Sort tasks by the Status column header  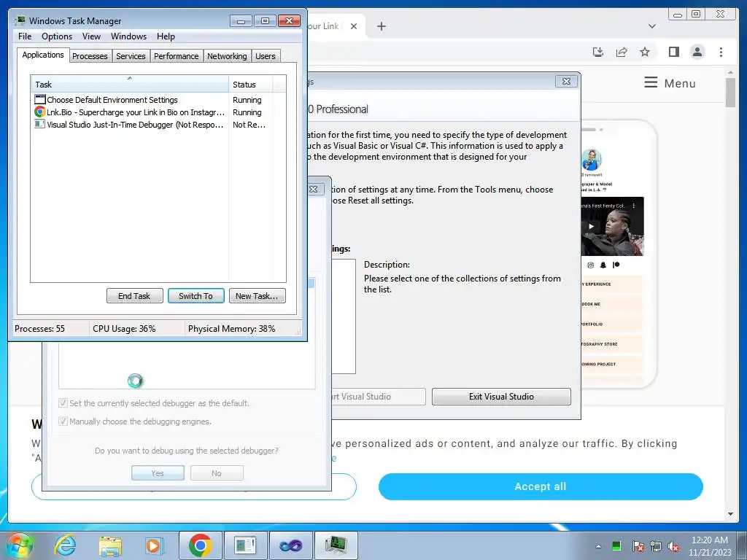coord(251,85)
